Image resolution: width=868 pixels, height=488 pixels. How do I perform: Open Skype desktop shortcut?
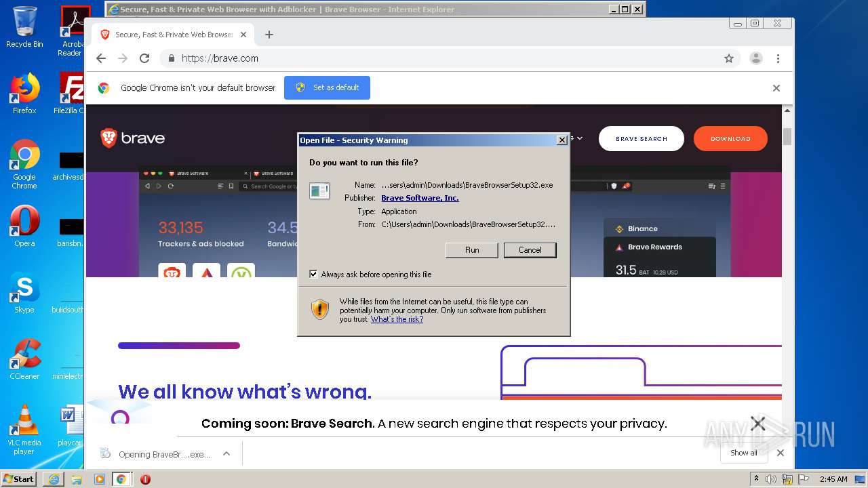24,293
